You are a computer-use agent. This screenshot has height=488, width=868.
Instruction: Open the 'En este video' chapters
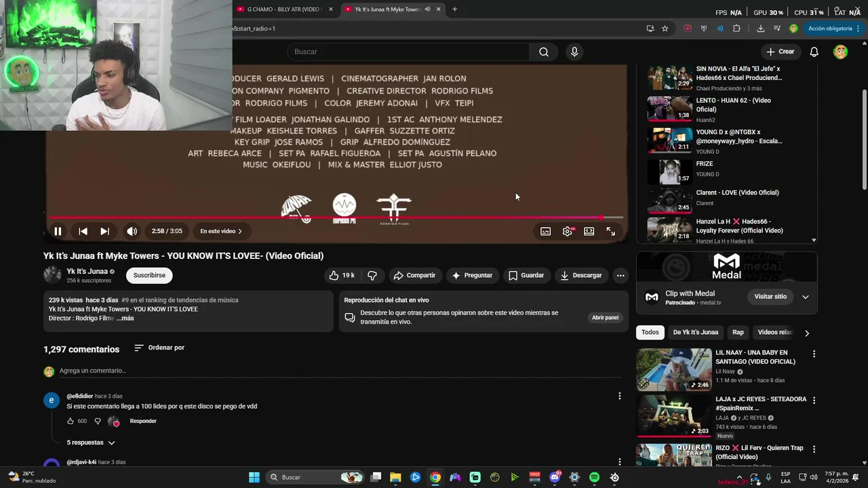[221, 231]
